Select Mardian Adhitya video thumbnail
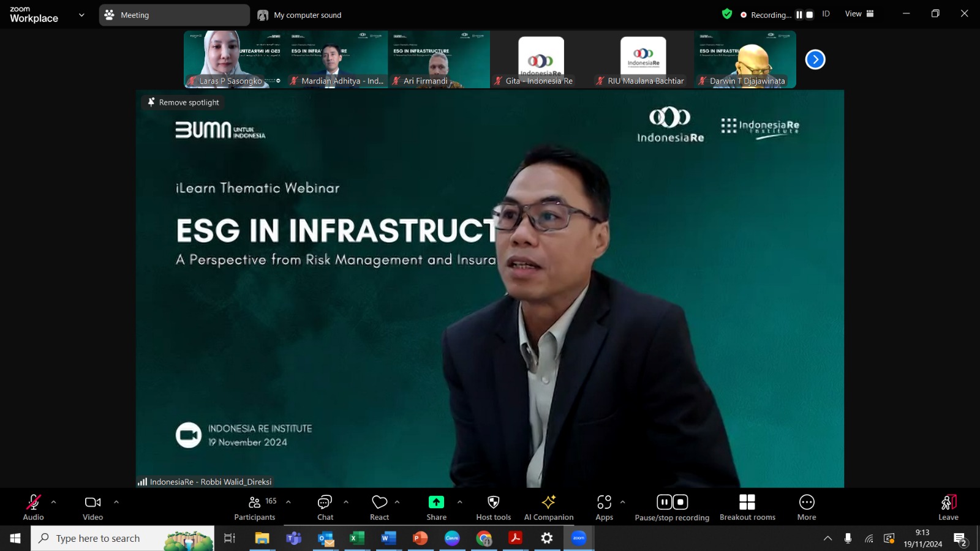The image size is (980, 551). point(337,59)
